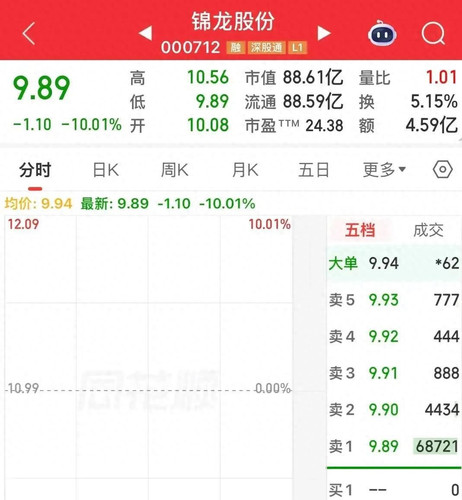Switch to 成交 trades tab
Viewport: 462px width, 500px height.
(x=428, y=230)
